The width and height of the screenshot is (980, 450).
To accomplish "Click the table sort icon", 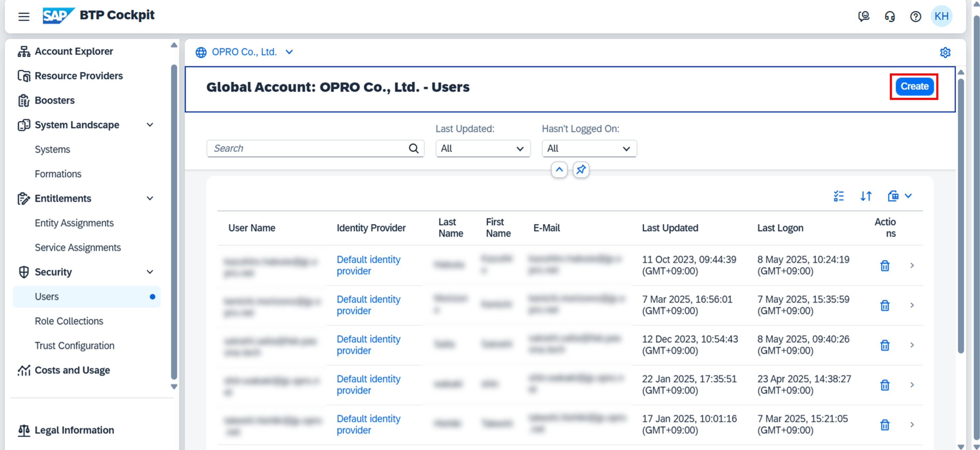I will (x=866, y=196).
